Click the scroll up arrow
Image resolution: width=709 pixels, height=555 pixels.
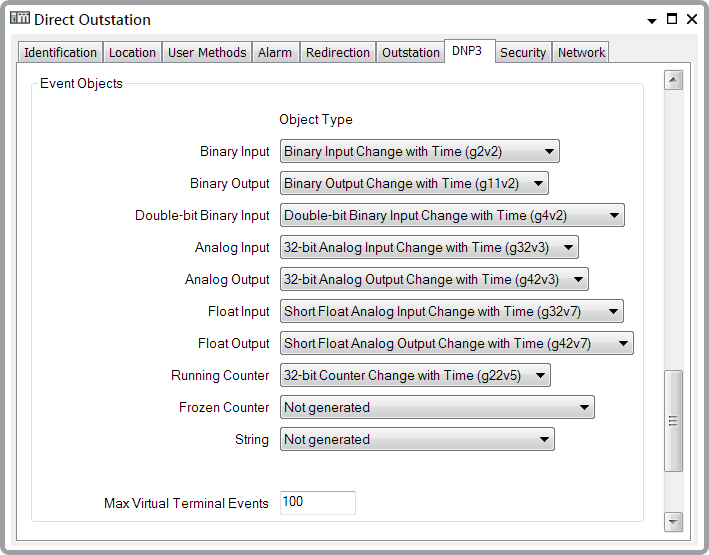coord(673,81)
